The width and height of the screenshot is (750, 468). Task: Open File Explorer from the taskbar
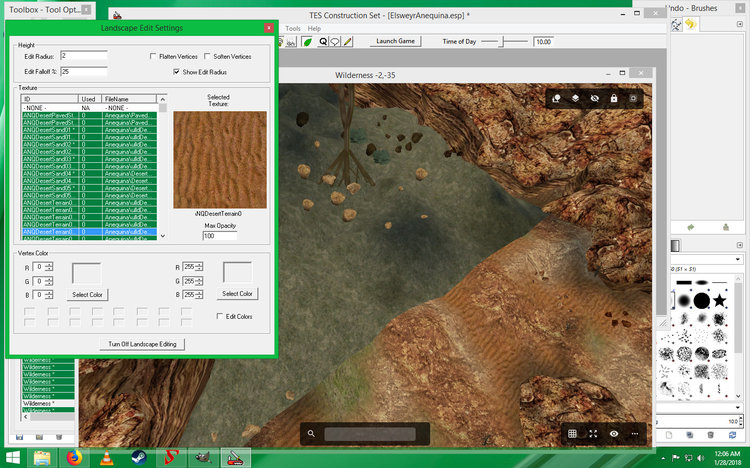click(x=42, y=458)
